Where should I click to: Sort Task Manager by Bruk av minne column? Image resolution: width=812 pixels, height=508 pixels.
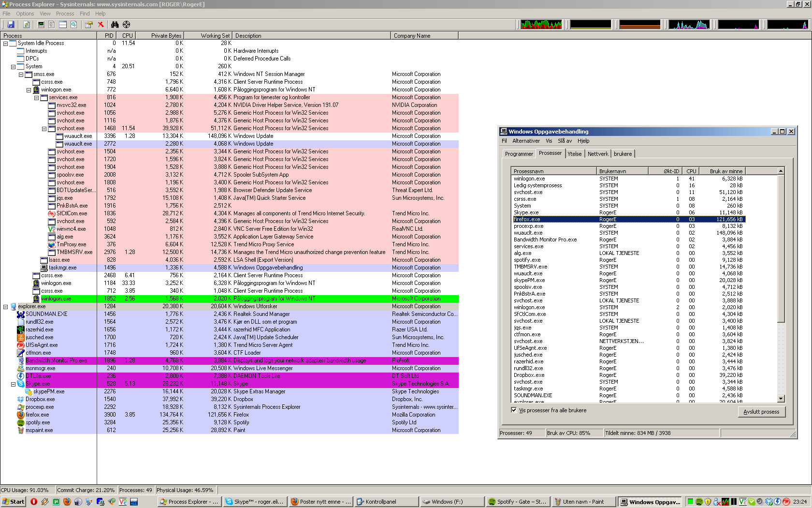click(721, 171)
